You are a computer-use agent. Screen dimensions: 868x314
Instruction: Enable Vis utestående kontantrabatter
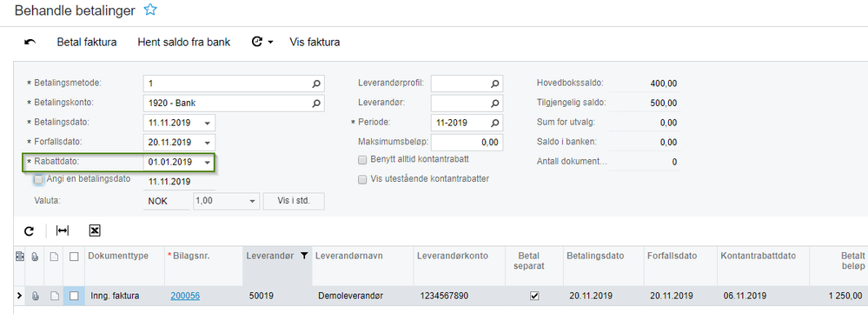(362, 179)
